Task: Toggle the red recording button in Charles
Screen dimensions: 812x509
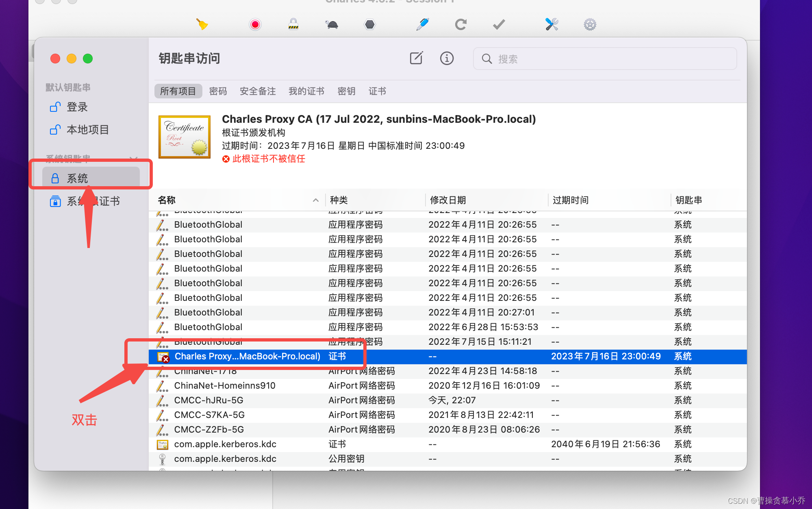Action: [255, 25]
